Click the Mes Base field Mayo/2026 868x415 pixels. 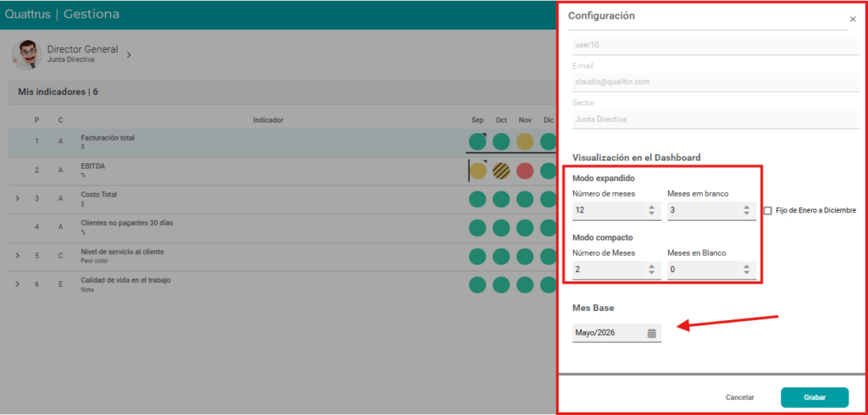point(617,333)
